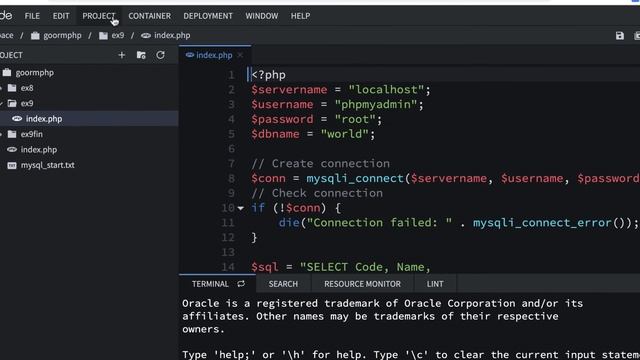
Task: Click goormphp in the breadcrumb path
Action: pyautogui.click(x=57, y=36)
